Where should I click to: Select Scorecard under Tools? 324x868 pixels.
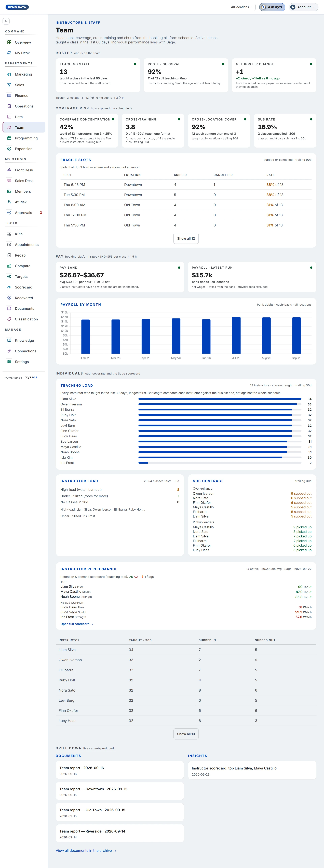coord(24,287)
